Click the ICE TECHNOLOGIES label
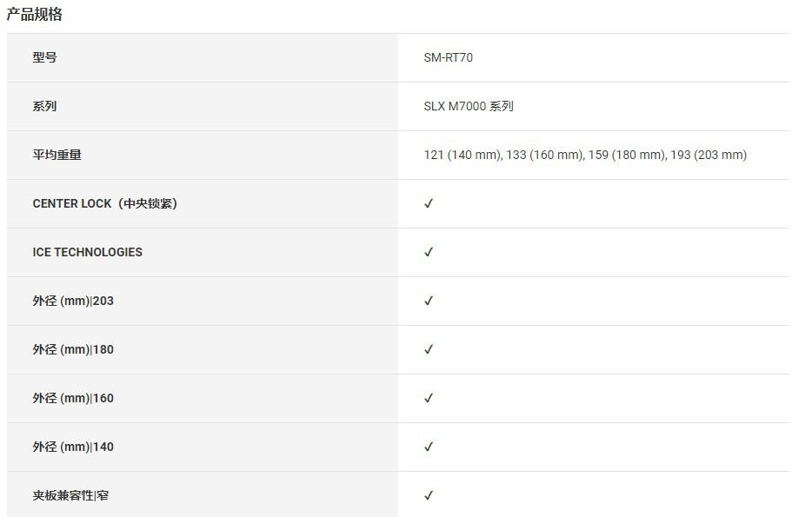812x517 pixels. (x=87, y=252)
